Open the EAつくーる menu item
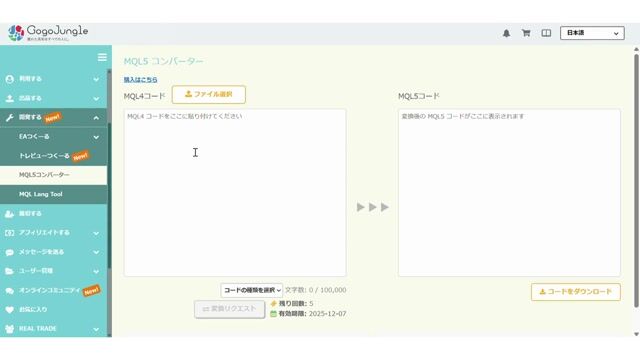Image resolution: width=640 pixels, height=360 pixels. (53, 137)
